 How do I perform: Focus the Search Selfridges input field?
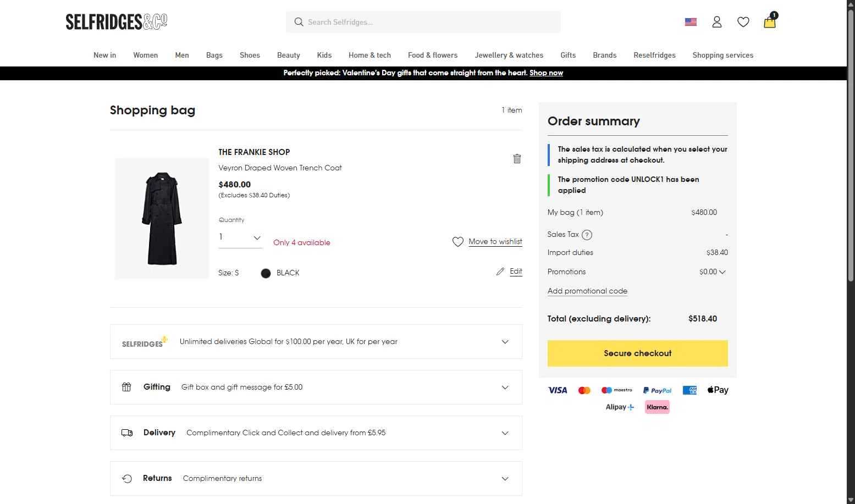click(x=423, y=22)
